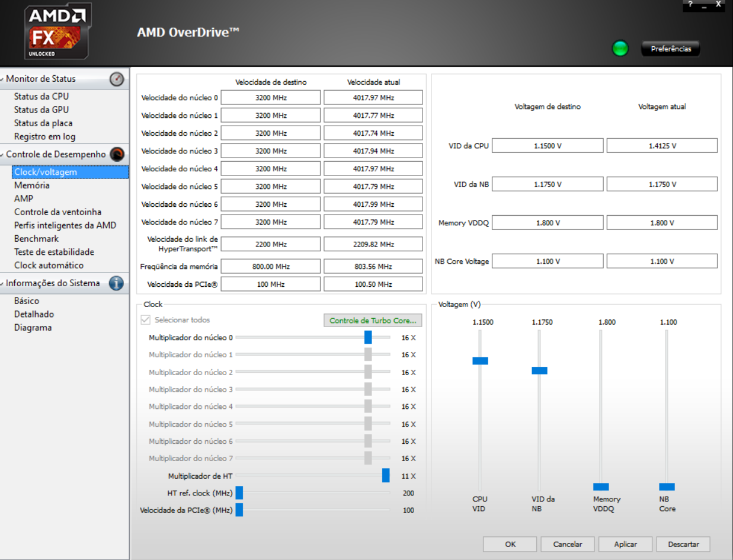Click PCIe target speed 100 MHz field
Screen dimensions: 733x560
coord(271,284)
